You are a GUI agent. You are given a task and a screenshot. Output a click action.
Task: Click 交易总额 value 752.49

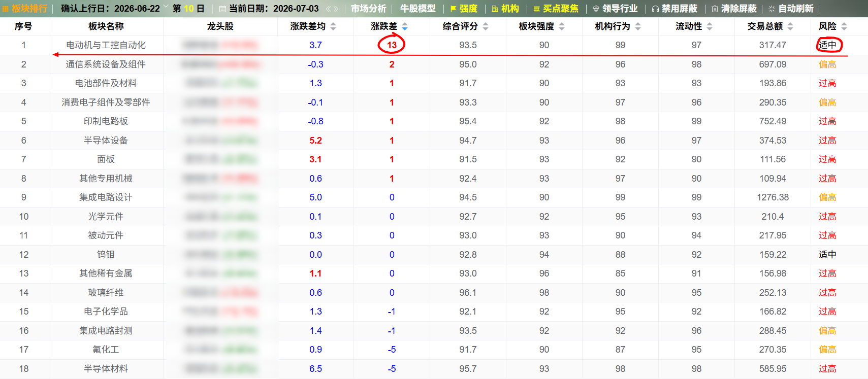click(x=773, y=121)
